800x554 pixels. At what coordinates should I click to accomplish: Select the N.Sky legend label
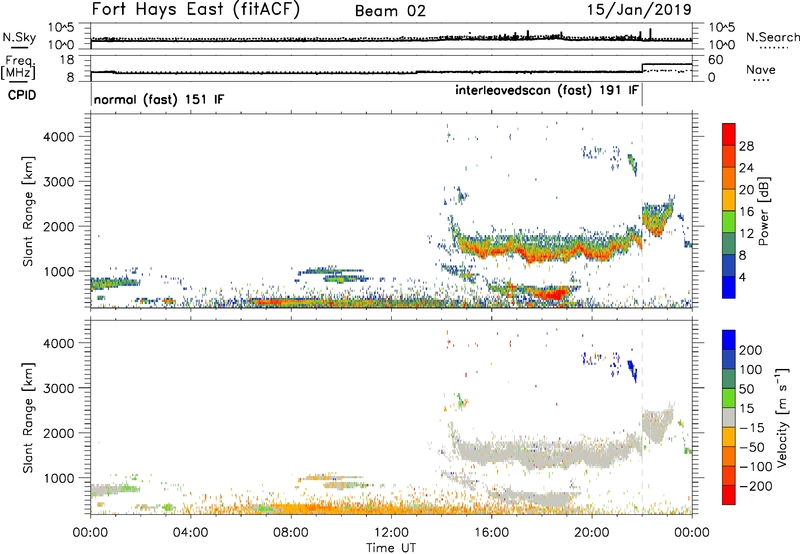[x=19, y=37]
